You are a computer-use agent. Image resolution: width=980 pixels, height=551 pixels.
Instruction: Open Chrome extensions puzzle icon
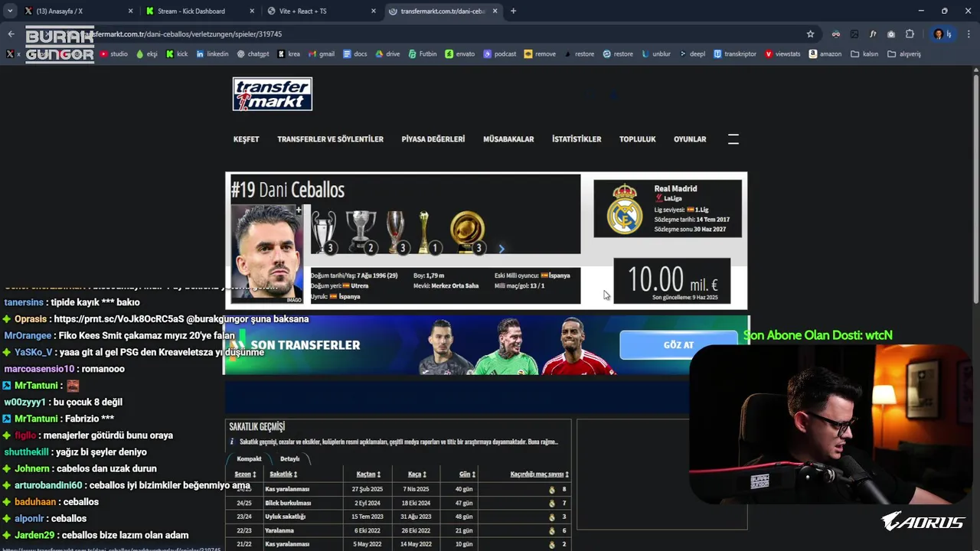click(910, 34)
